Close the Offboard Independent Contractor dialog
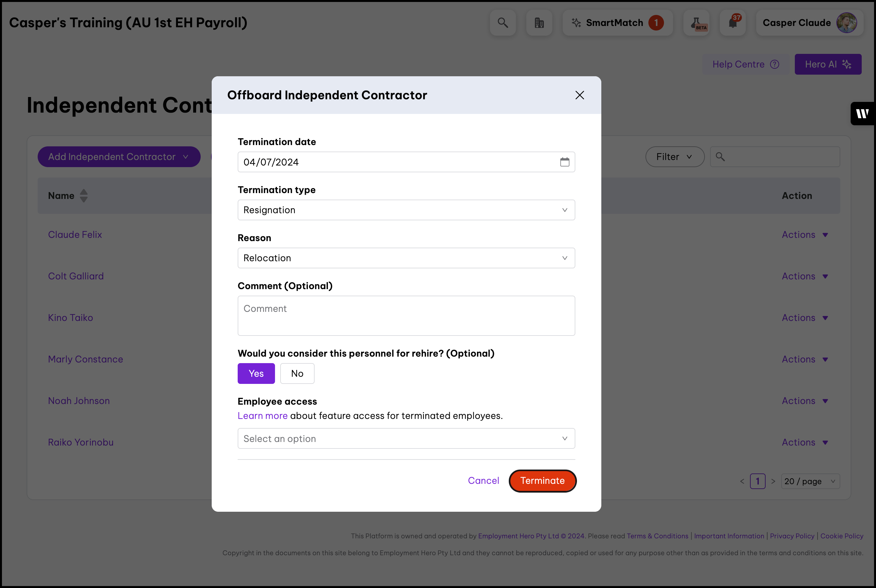The width and height of the screenshot is (876, 588). [x=579, y=95]
